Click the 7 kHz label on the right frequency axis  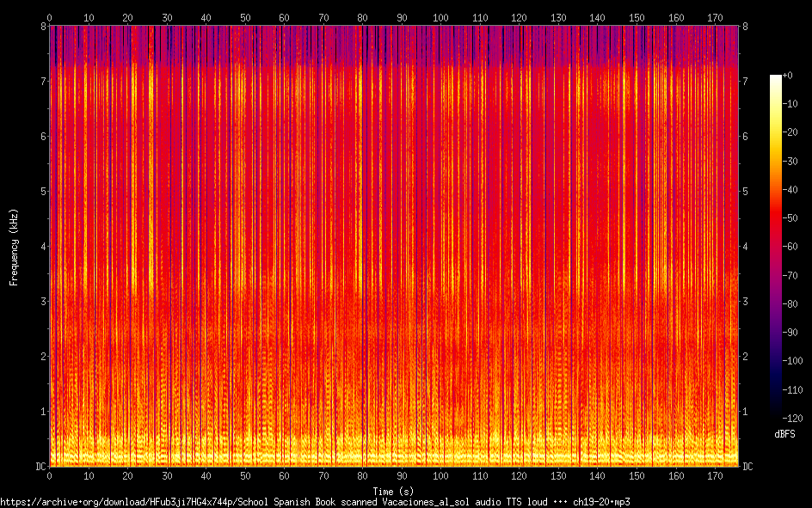pyautogui.click(x=745, y=82)
